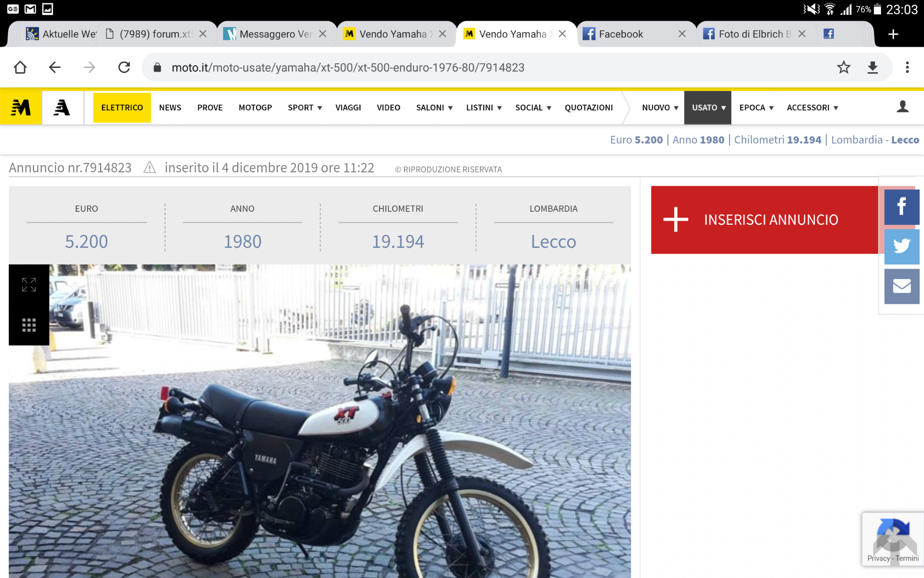The height and width of the screenshot is (578, 924).
Task: Expand the USATO dropdown menu
Action: coord(708,108)
